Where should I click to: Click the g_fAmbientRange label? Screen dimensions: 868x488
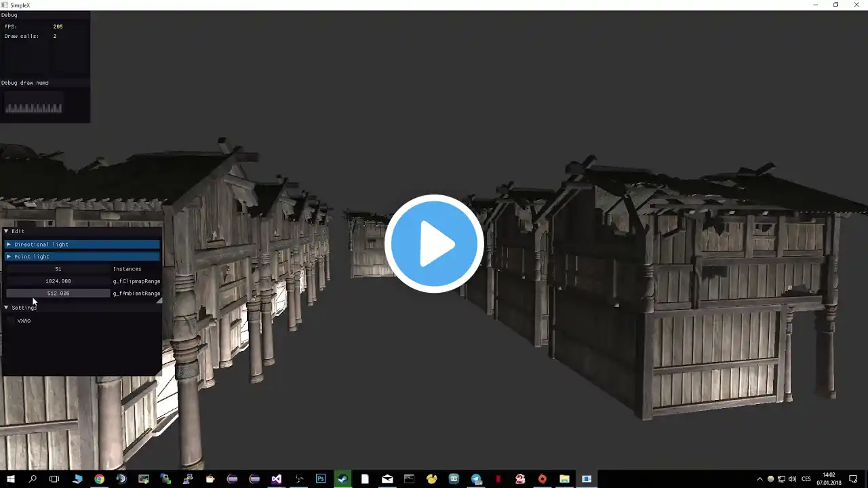(136, 293)
